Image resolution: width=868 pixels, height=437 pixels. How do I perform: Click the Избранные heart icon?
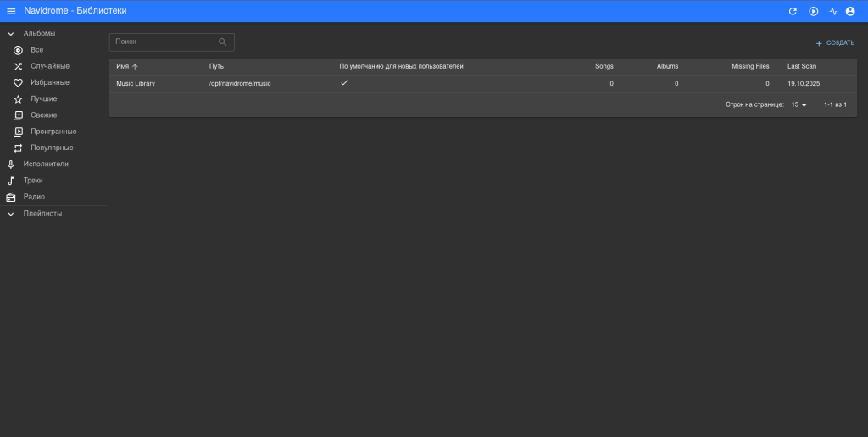coord(18,83)
